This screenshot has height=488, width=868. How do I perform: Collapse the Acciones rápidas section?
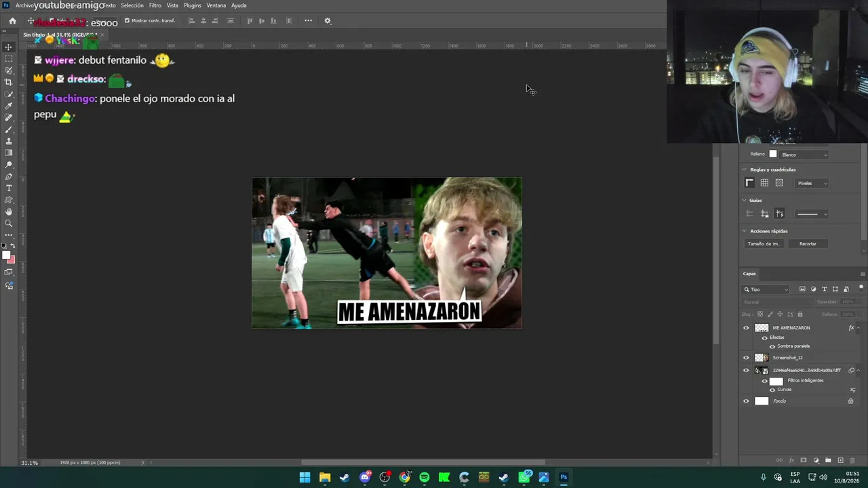[x=745, y=231]
